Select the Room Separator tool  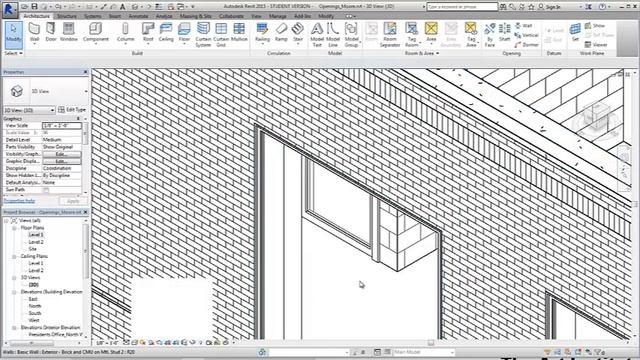pyautogui.click(x=390, y=35)
